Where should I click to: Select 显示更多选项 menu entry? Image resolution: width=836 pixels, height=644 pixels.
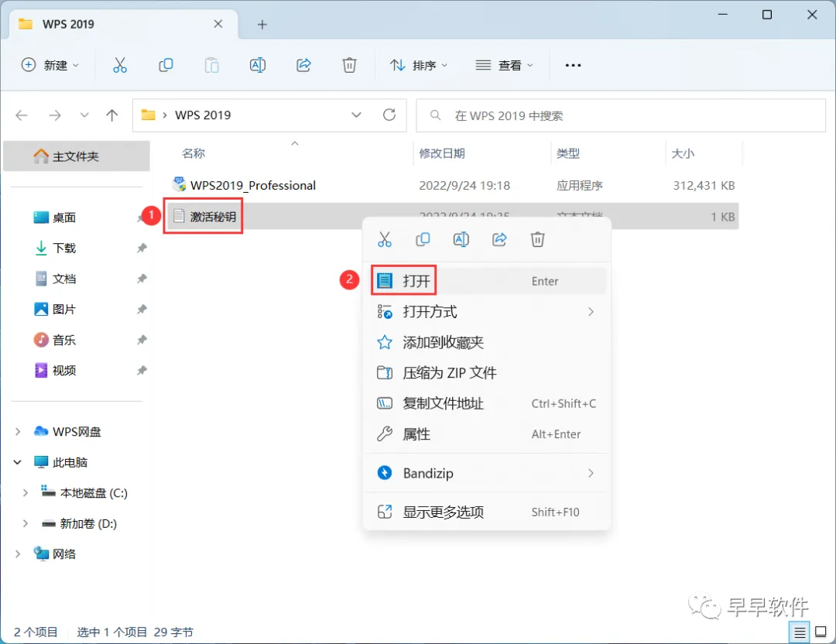coord(487,512)
